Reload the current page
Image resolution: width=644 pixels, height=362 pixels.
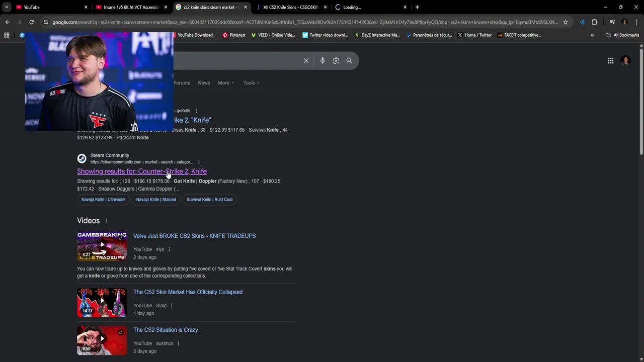tap(31, 22)
